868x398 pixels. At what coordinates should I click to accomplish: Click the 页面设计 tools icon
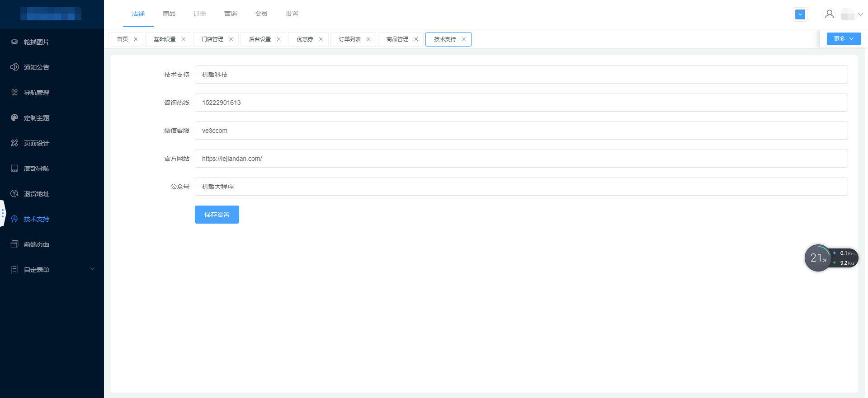[14, 143]
